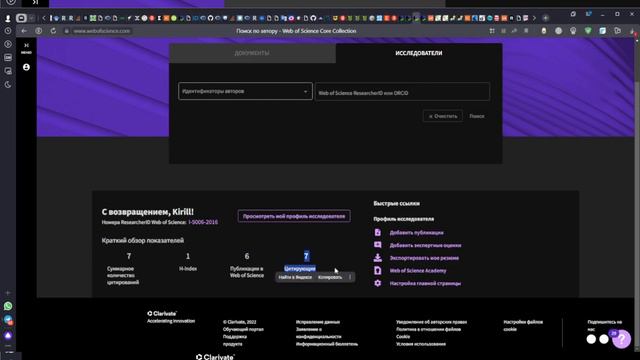Viewport: 640px width, 360px height.
Task: Click Публикации в Web of Science label
Action: pos(247,272)
